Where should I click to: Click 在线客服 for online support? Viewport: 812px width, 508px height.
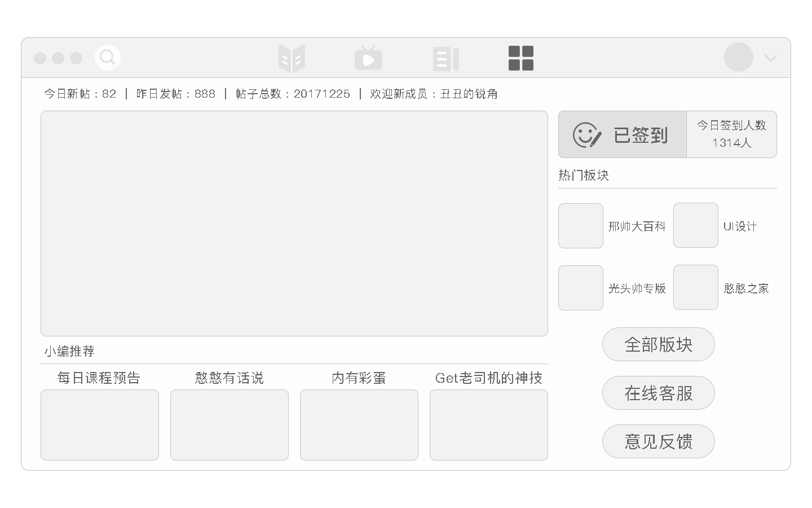pos(658,393)
